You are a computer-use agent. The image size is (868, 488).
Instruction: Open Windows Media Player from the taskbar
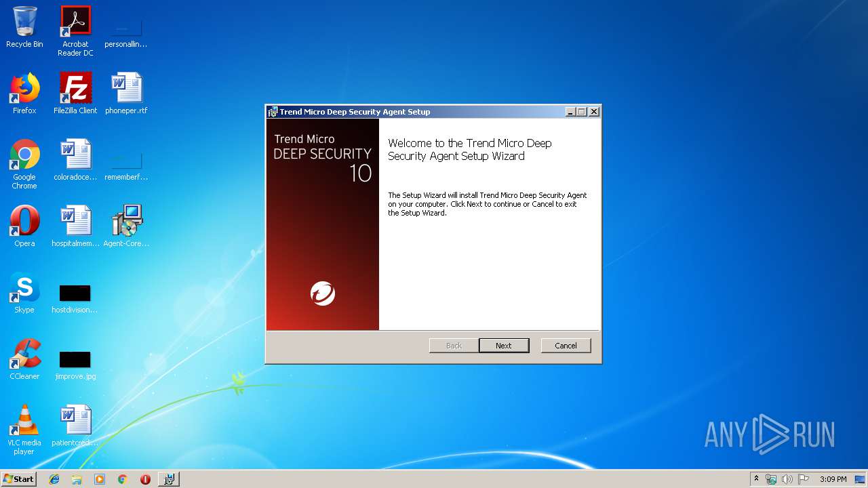click(x=100, y=479)
